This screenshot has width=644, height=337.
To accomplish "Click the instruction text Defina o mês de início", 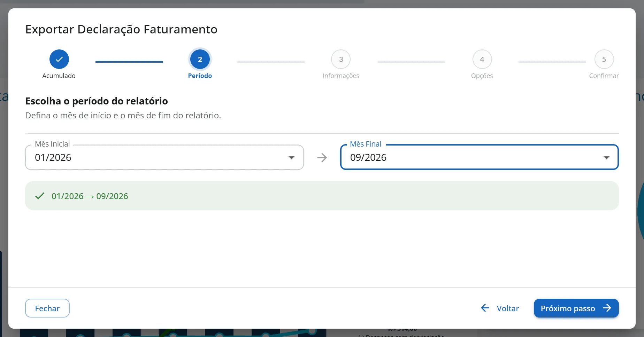I will (123, 116).
